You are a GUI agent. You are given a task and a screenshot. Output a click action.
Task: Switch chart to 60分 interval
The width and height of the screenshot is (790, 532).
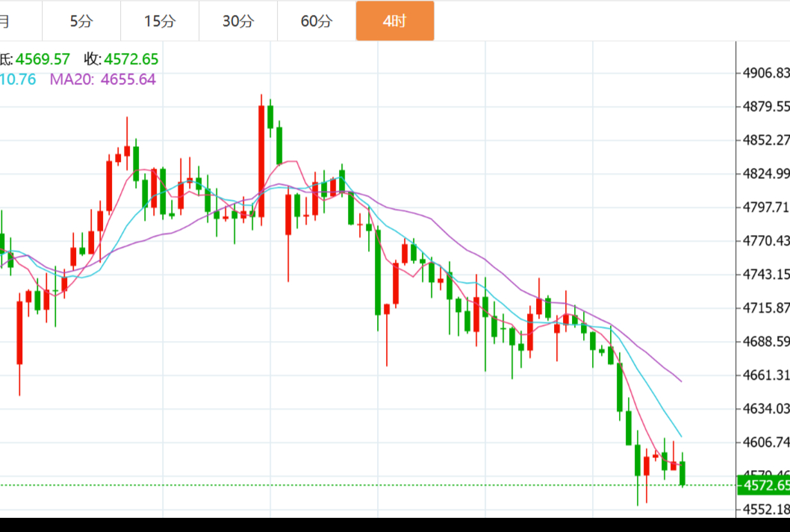317,21
